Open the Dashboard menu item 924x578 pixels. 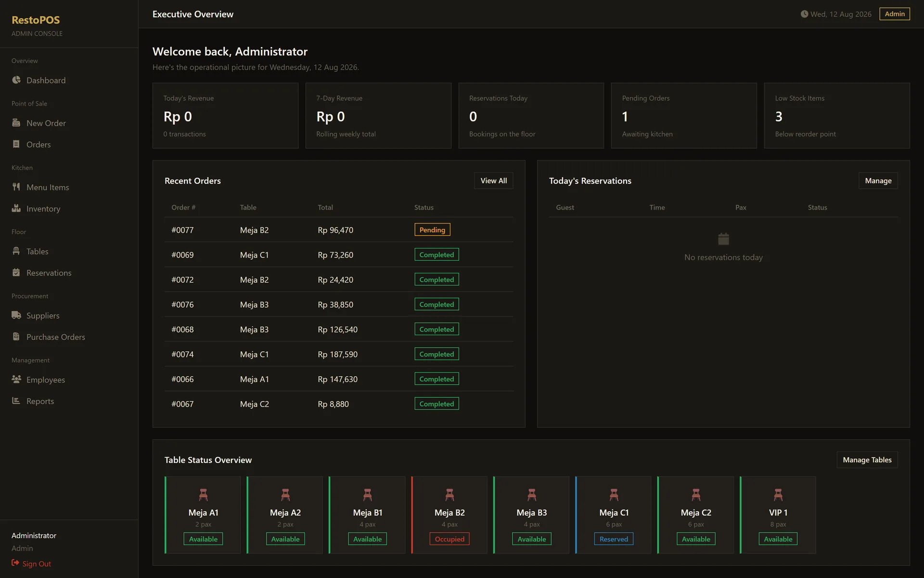click(x=69, y=80)
